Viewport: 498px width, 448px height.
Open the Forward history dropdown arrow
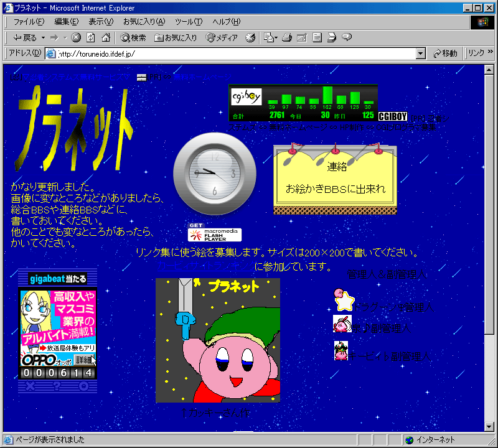point(65,38)
